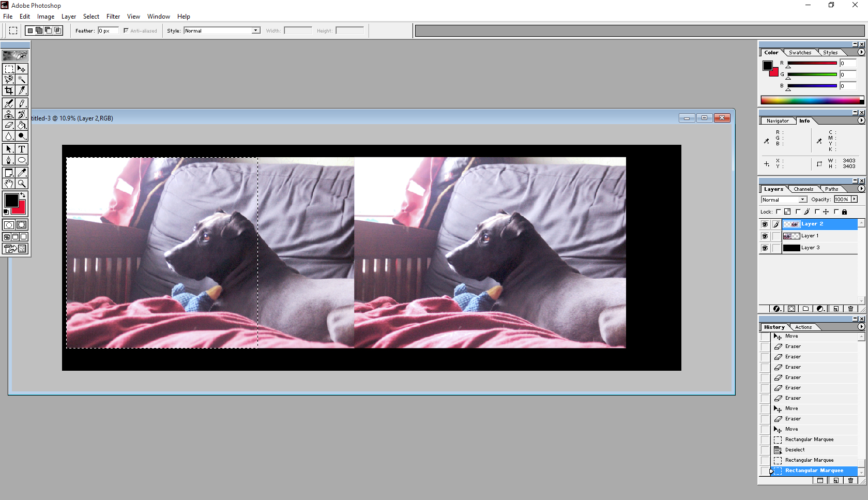The image size is (868, 500).
Task: Open the Image menu
Action: point(45,17)
